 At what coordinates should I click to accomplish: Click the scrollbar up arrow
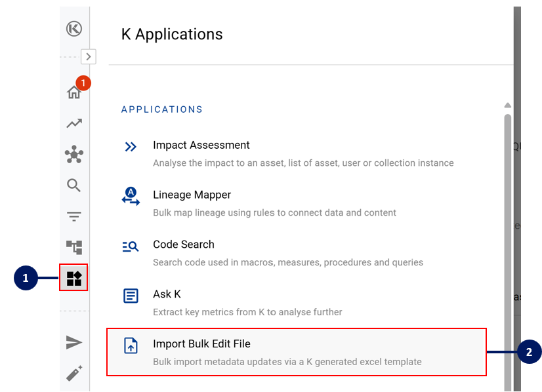pyautogui.click(x=507, y=106)
